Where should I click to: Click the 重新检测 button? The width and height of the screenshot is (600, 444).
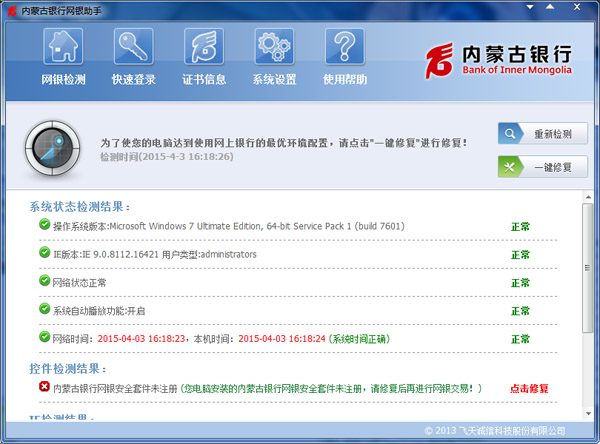click(x=543, y=134)
